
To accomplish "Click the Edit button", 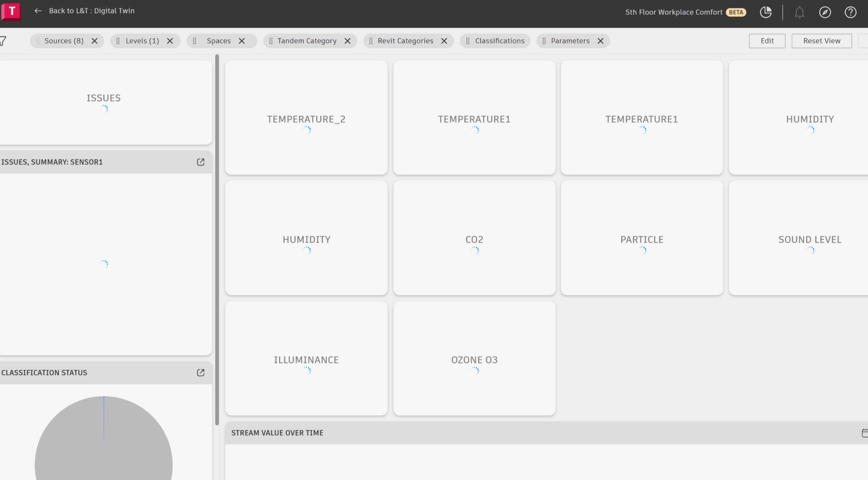I will (x=767, y=41).
